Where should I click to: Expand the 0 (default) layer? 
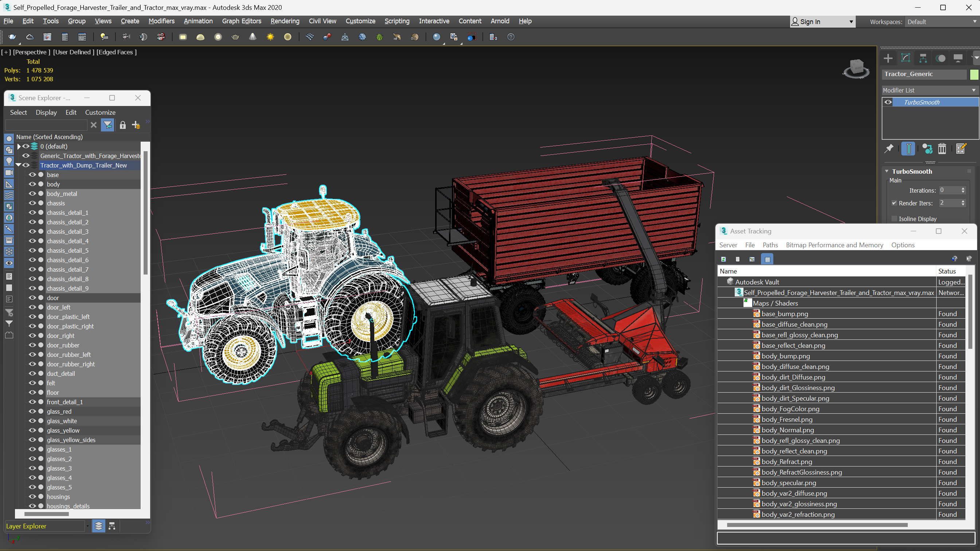click(x=19, y=146)
